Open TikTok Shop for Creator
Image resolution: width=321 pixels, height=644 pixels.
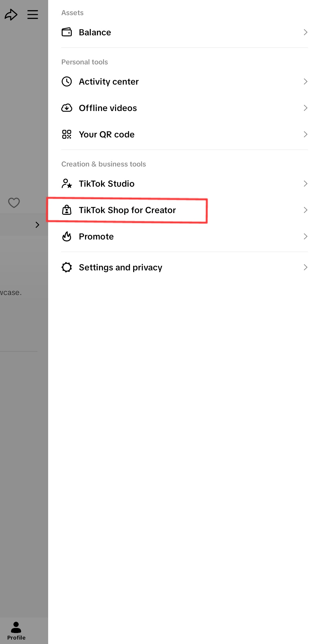click(184, 210)
